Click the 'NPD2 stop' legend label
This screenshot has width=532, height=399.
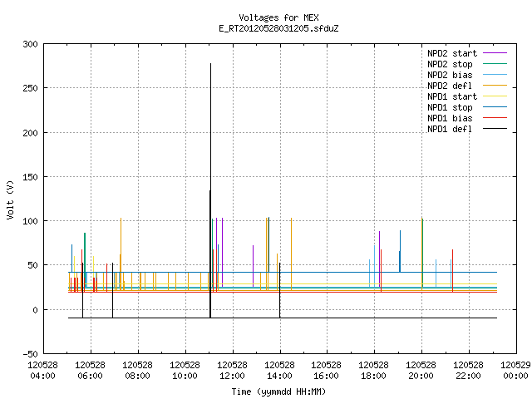tap(450, 64)
